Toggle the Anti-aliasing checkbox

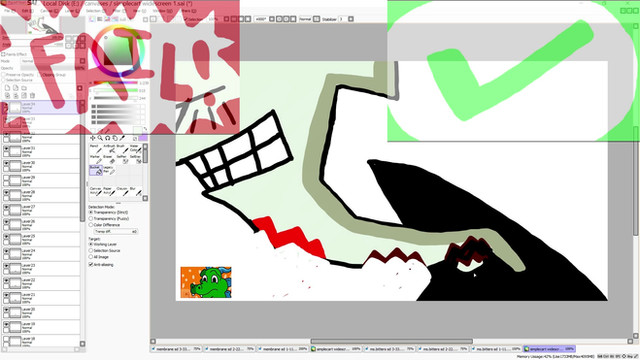(91, 264)
